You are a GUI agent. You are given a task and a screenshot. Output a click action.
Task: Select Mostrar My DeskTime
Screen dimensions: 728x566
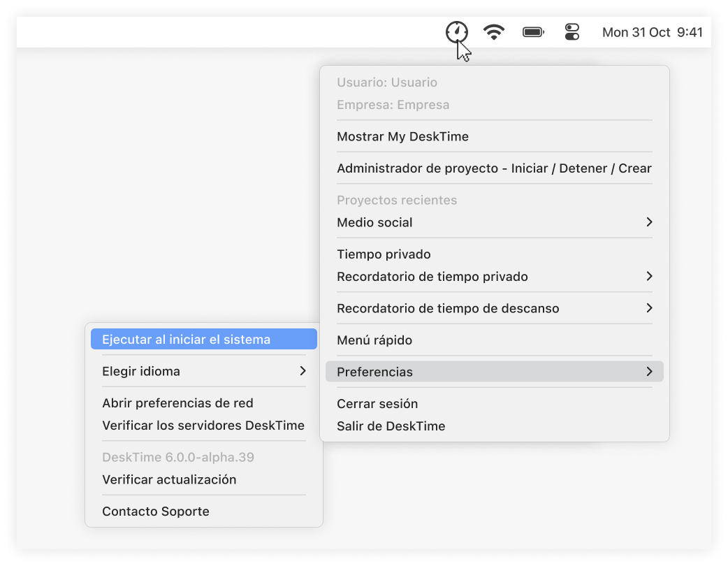click(495, 136)
